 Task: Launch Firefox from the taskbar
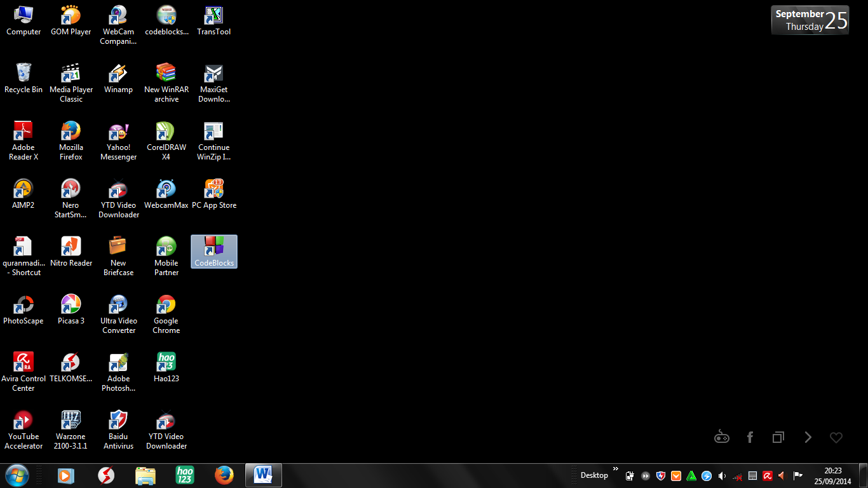click(x=224, y=475)
